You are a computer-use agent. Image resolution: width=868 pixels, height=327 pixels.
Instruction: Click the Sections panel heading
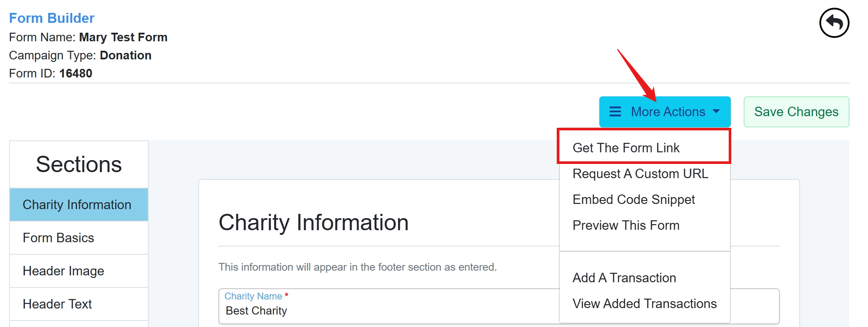[79, 164]
